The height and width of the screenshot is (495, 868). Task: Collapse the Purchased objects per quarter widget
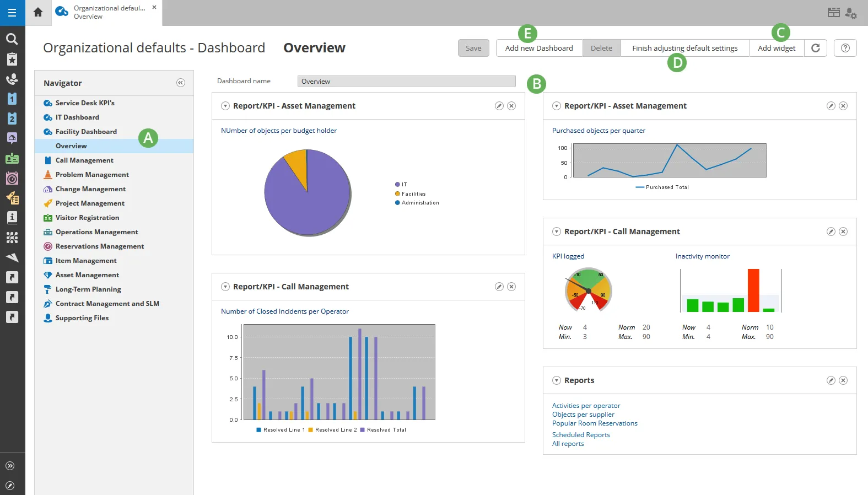(x=557, y=106)
